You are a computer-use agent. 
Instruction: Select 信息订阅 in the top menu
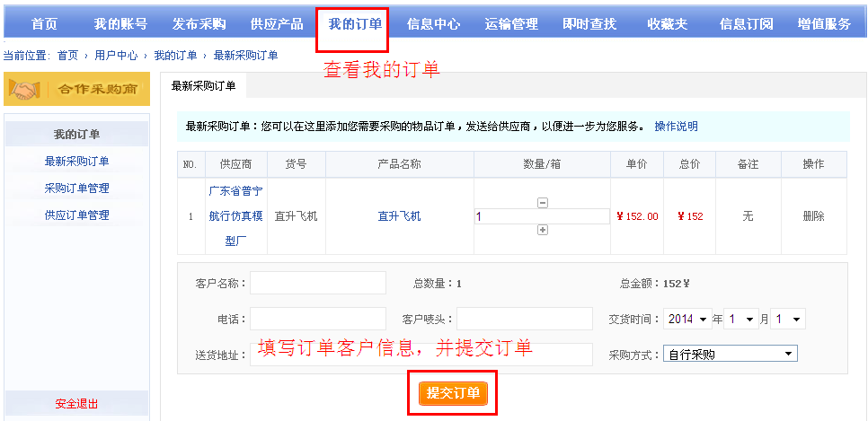[746, 24]
